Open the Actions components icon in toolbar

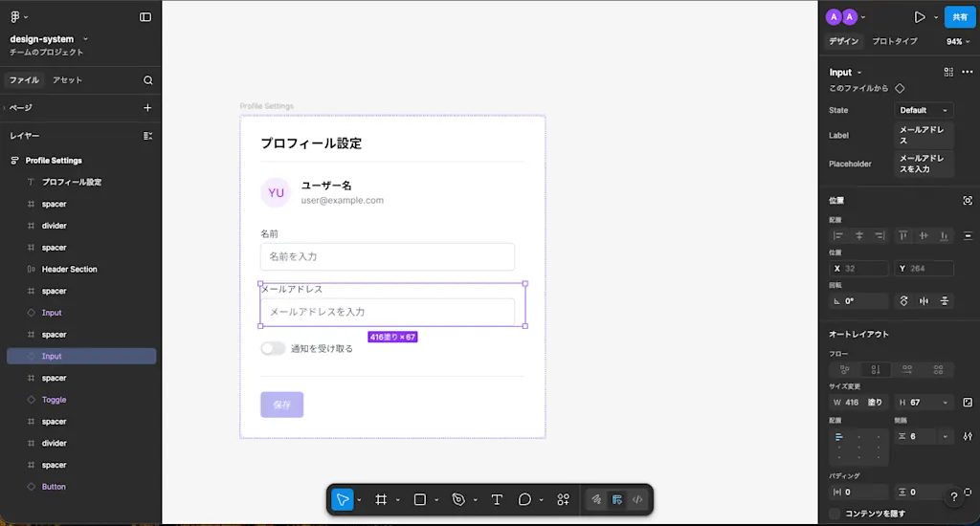point(563,500)
